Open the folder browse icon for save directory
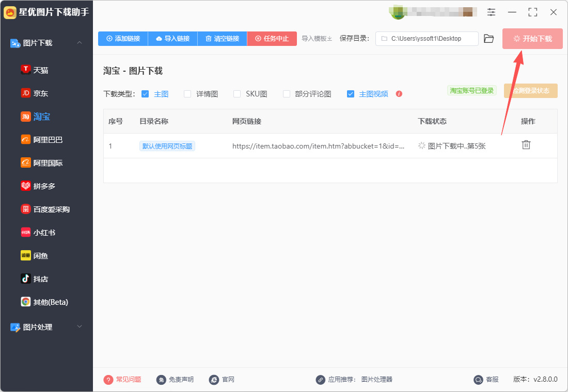This screenshot has height=392, width=568. 488,38
